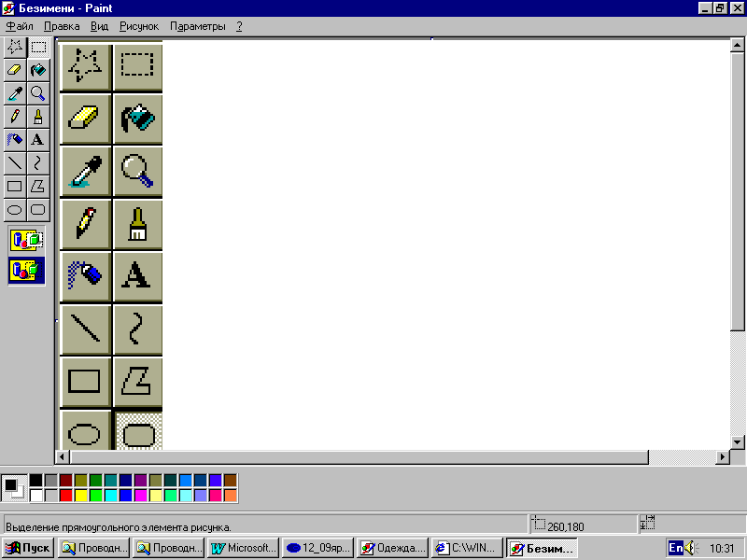The width and height of the screenshot is (747, 560).
Task: Choose the Pencil tool in the toolbox
Action: (x=15, y=116)
